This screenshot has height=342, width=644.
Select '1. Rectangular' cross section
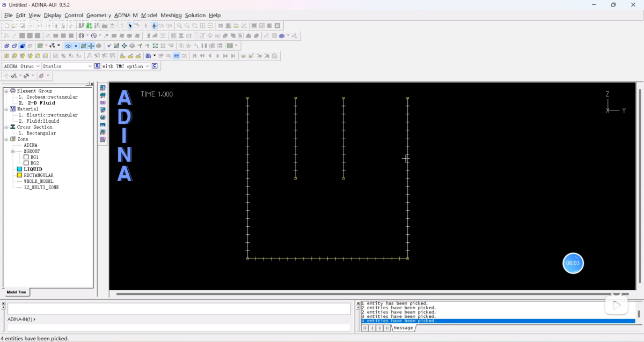tap(37, 133)
